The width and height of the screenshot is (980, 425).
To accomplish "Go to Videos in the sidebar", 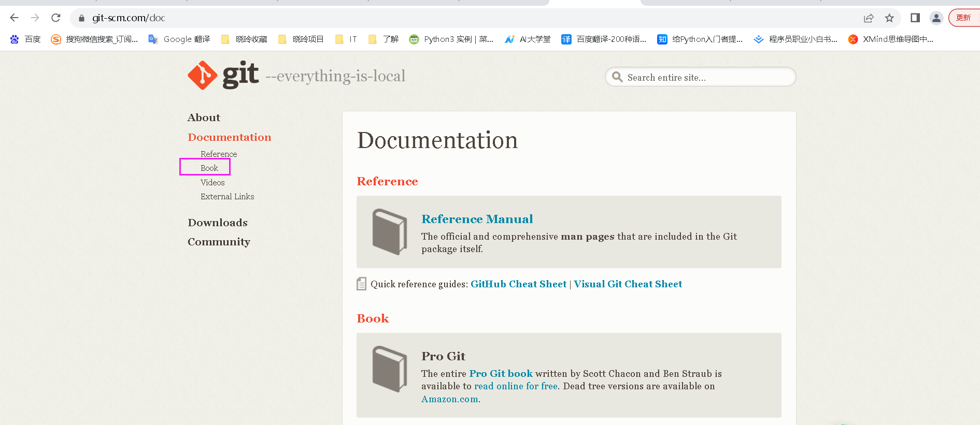I will (212, 183).
